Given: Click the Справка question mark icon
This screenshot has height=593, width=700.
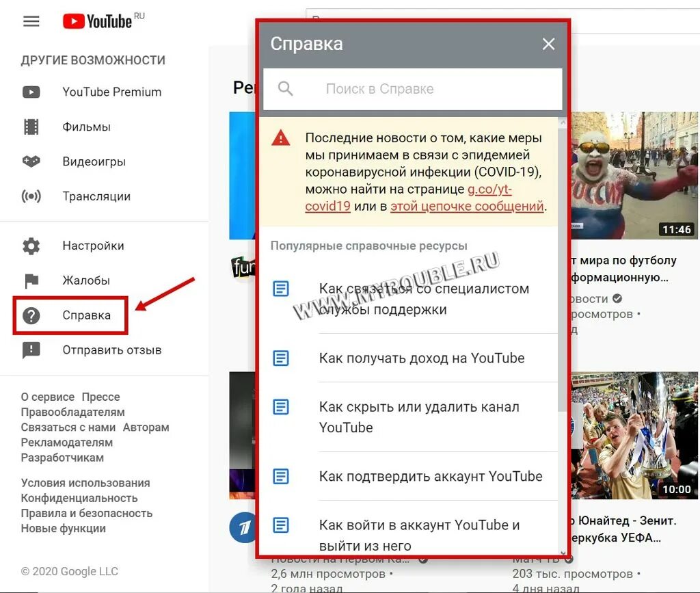Looking at the screenshot, I should coord(31,315).
